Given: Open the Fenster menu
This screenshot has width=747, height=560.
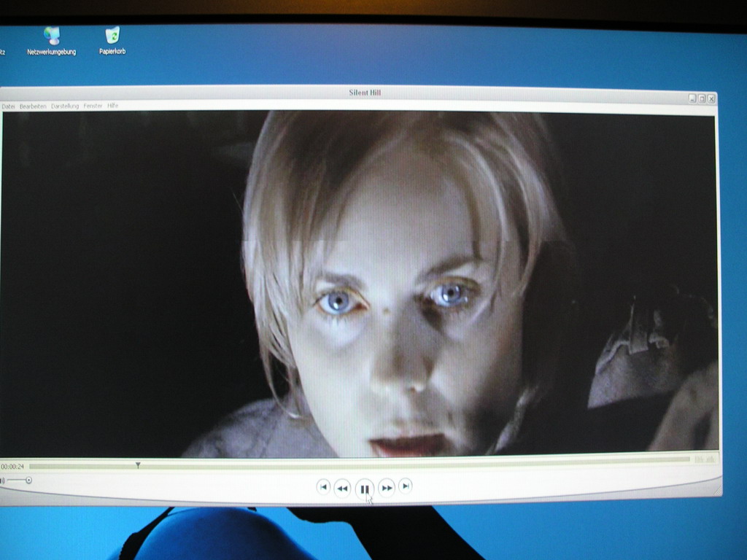Looking at the screenshot, I should (x=93, y=106).
